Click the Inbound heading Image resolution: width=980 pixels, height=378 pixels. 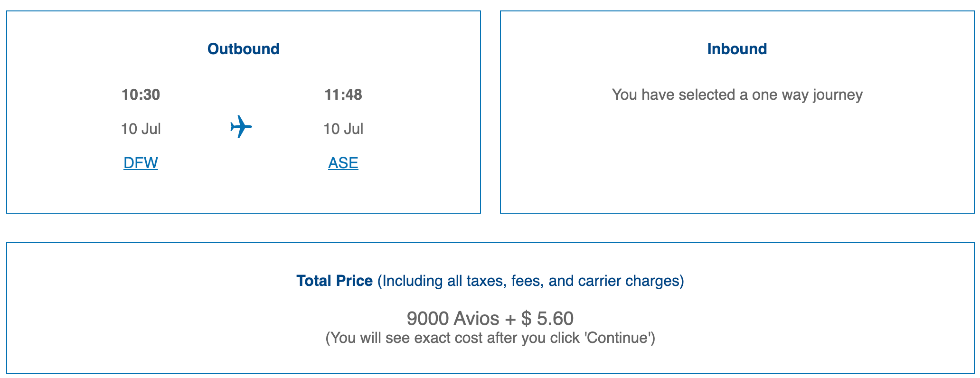tap(737, 49)
